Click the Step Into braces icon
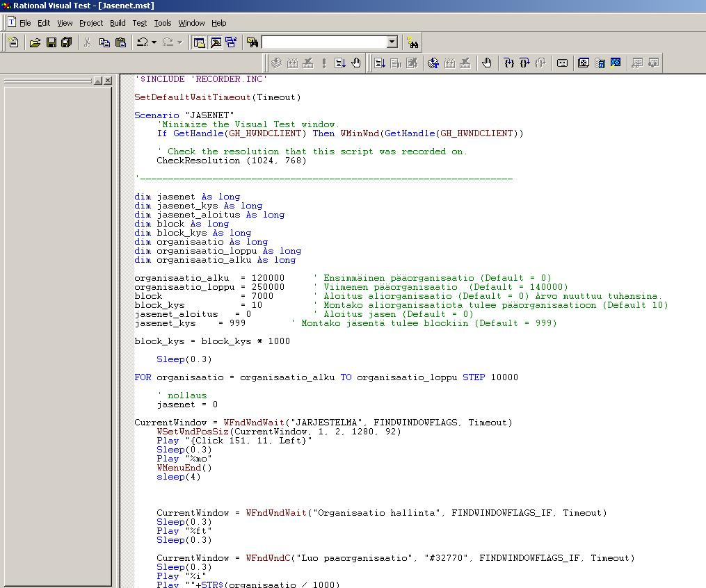706x588 pixels. 508,63
